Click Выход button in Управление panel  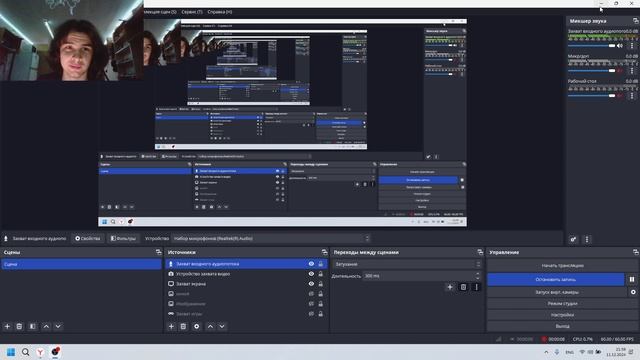coord(562,326)
